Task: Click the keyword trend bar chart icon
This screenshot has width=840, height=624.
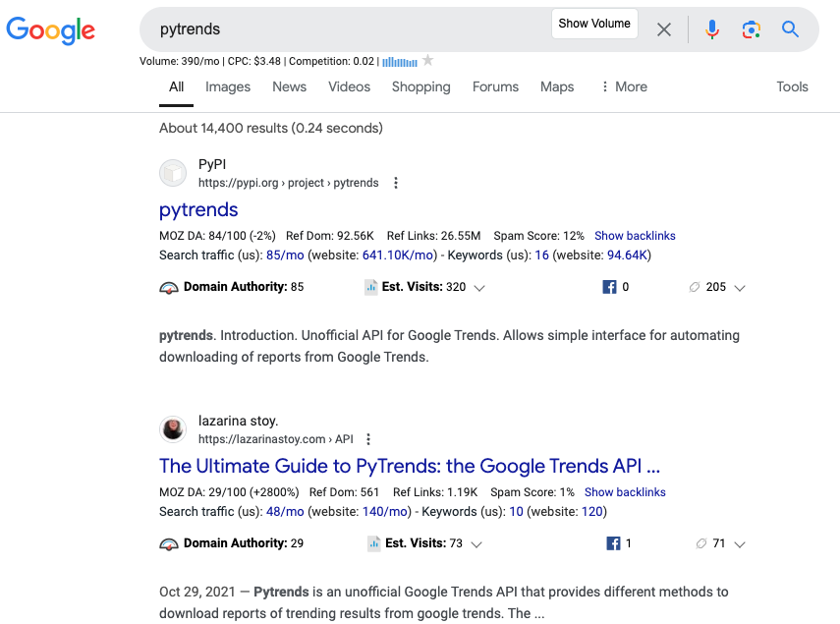Action: tap(400, 62)
